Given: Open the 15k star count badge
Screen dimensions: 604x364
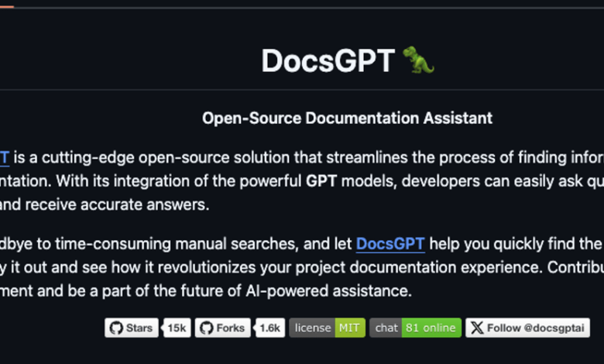Looking at the screenshot, I should click(177, 328).
